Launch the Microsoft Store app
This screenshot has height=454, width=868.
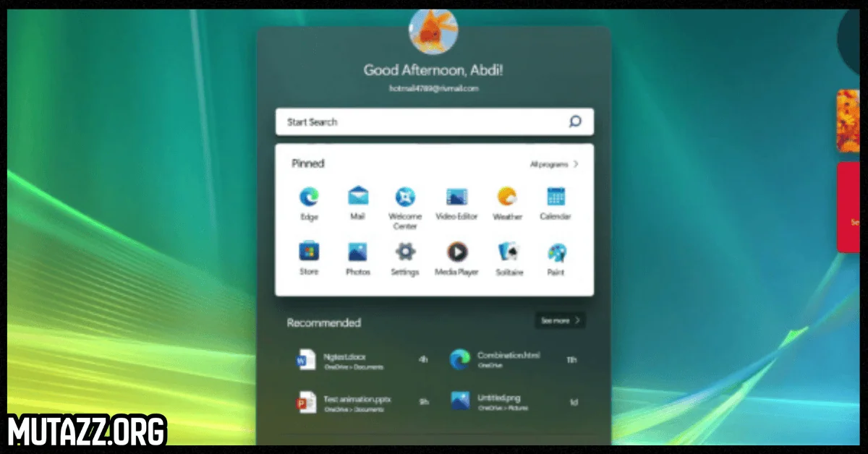(x=309, y=252)
